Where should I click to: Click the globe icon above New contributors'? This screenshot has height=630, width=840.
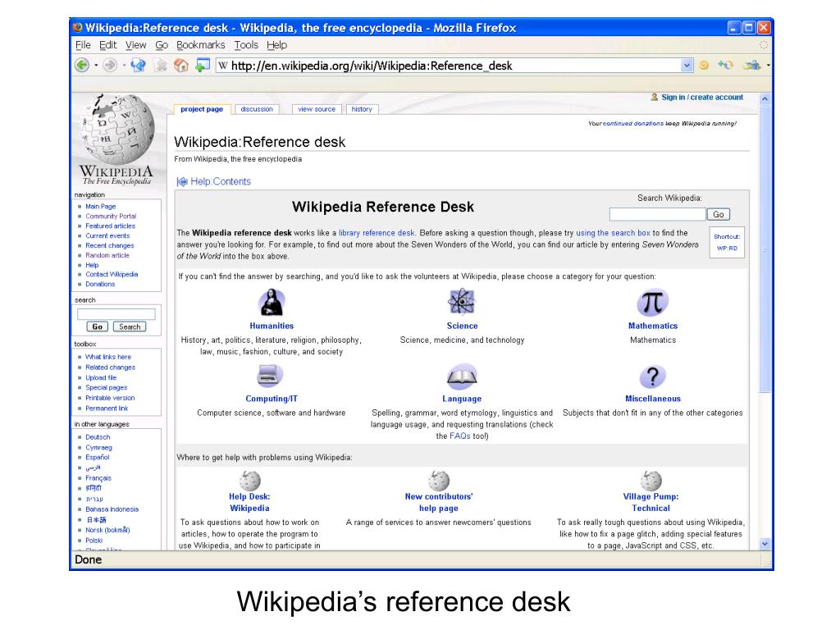(x=439, y=481)
